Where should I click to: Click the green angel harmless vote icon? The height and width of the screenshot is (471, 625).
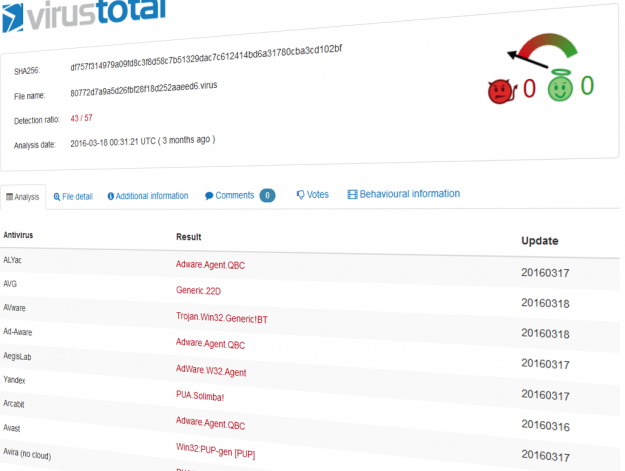click(559, 88)
